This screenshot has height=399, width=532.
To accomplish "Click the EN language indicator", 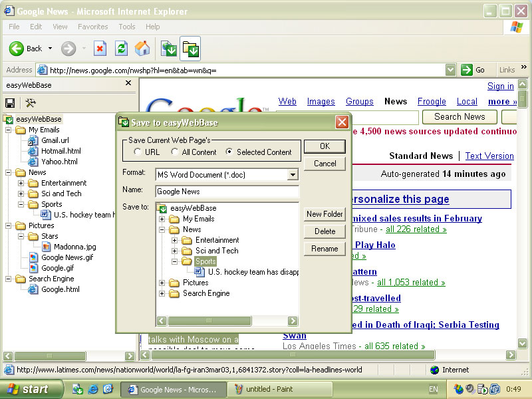I will point(434,389).
